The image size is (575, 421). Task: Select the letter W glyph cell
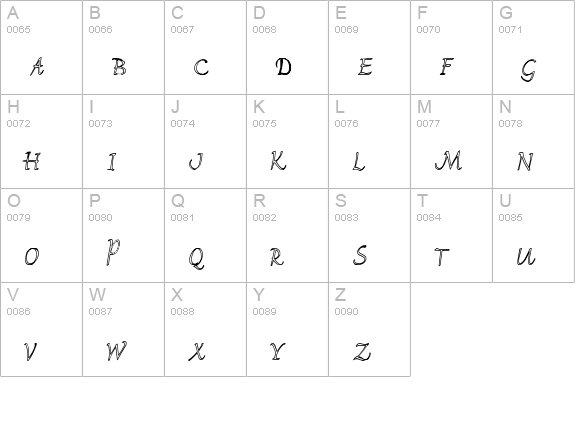pos(124,329)
